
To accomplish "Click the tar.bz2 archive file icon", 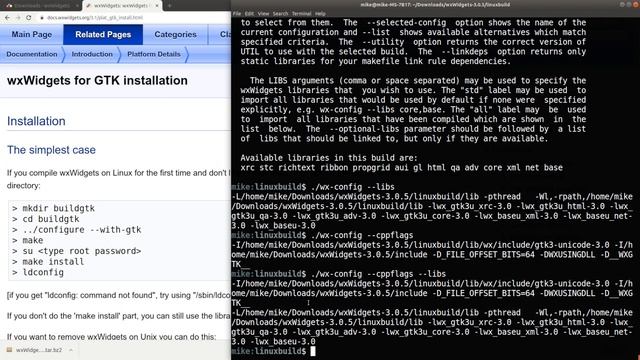I will click(x=9, y=350).
